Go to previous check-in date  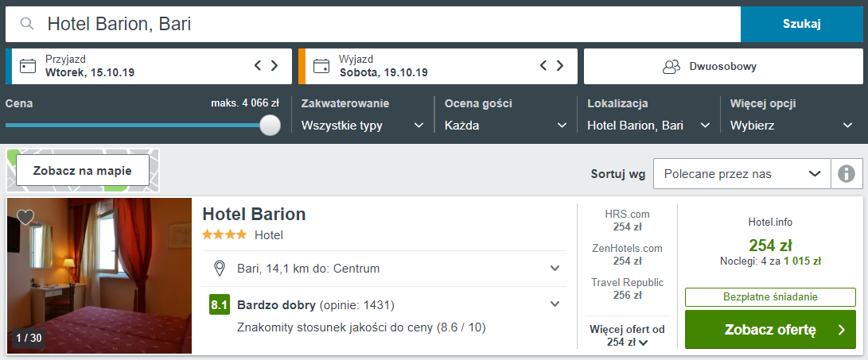[x=258, y=66]
